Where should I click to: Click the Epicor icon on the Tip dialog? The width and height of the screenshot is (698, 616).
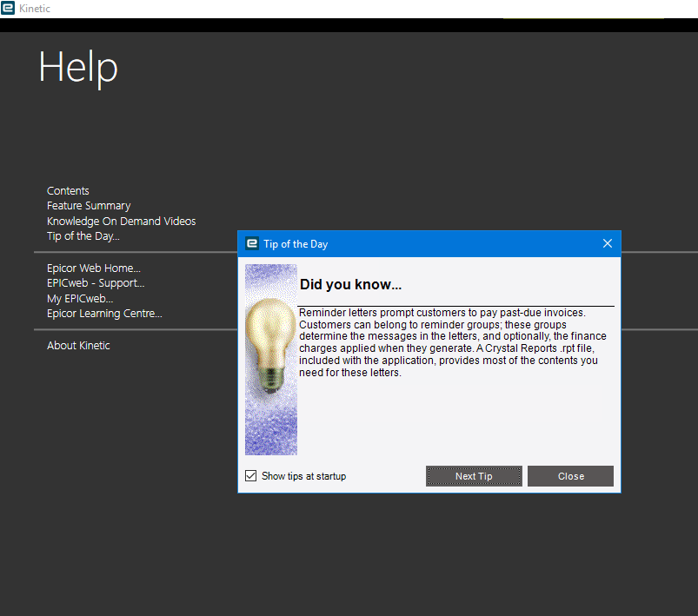click(251, 244)
